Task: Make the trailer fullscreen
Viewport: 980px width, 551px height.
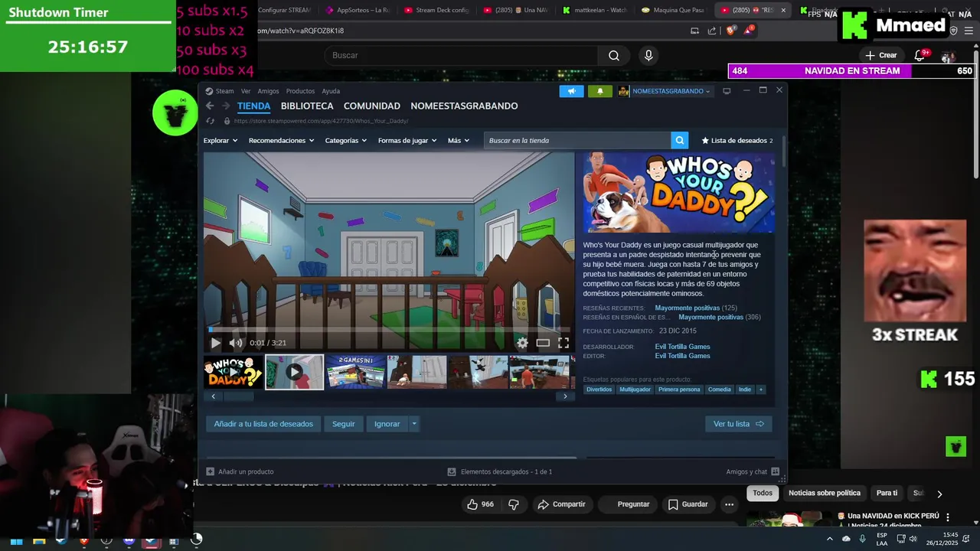Action: point(563,343)
